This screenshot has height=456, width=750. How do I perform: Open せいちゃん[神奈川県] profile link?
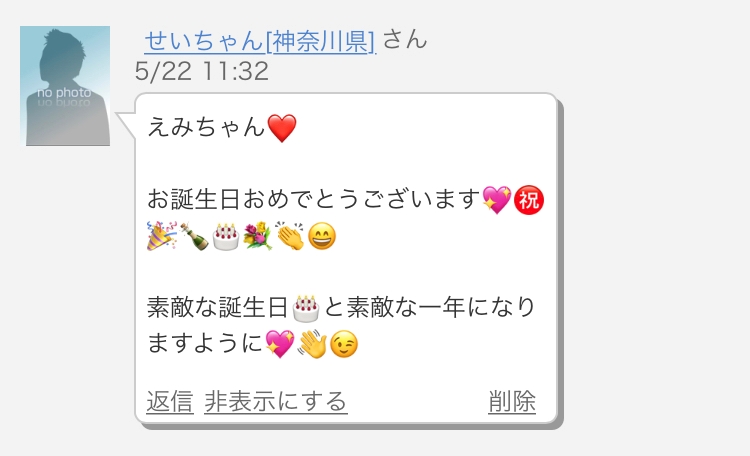260,41
